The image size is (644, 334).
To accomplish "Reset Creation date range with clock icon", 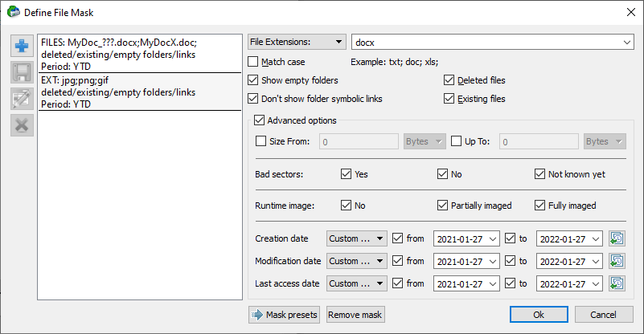I will [x=617, y=238].
